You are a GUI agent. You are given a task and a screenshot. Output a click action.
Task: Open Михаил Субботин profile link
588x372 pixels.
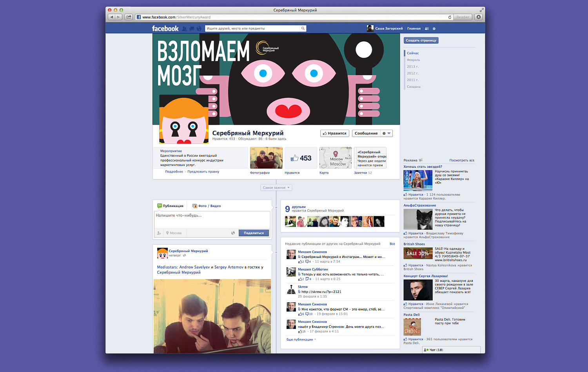[x=313, y=269]
